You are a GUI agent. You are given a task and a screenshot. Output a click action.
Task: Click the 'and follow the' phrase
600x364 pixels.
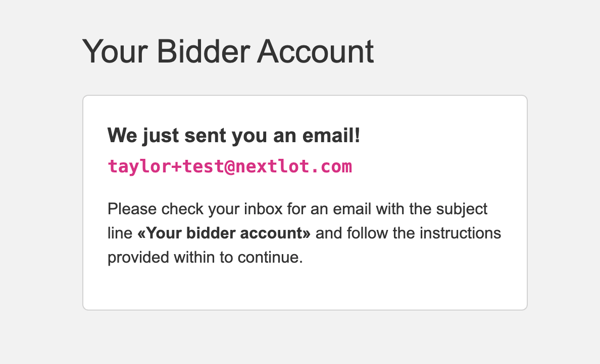point(365,233)
